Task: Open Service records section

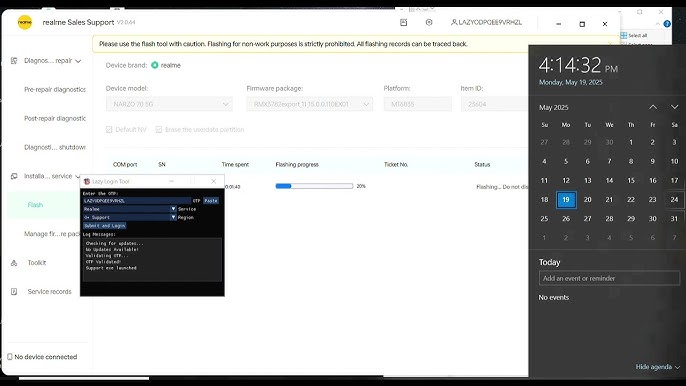Action: pyautogui.click(x=49, y=291)
